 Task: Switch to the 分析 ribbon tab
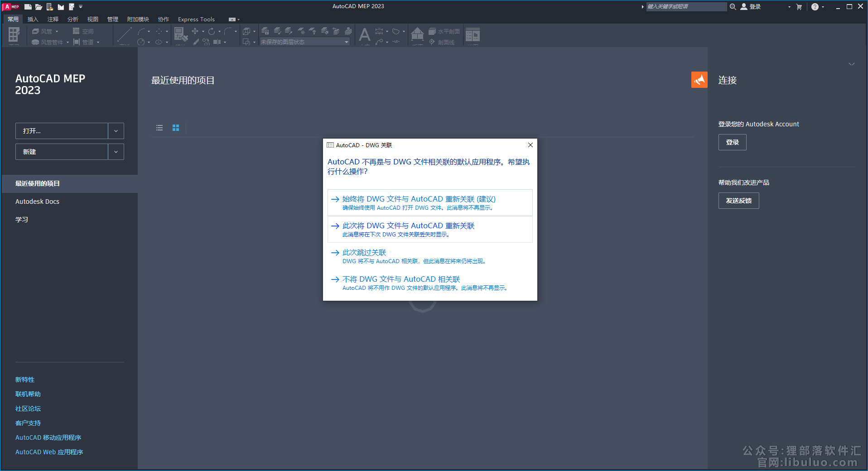(x=73, y=19)
